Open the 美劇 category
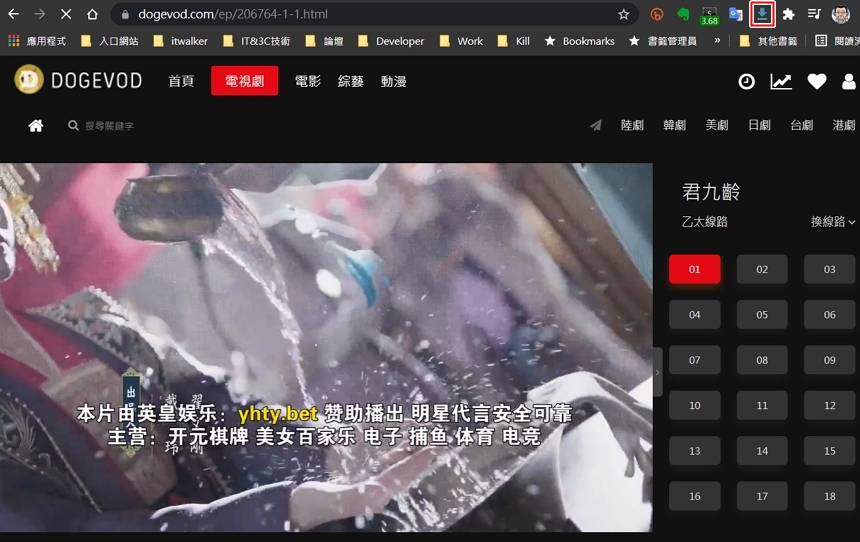Image resolution: width=860 pixels, height=542 pixels. coord(717,125)
